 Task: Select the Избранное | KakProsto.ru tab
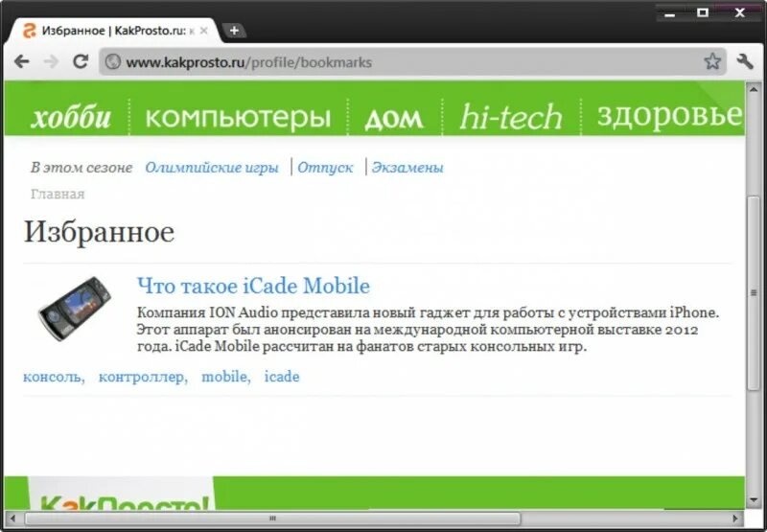click(x=115, y=31)
